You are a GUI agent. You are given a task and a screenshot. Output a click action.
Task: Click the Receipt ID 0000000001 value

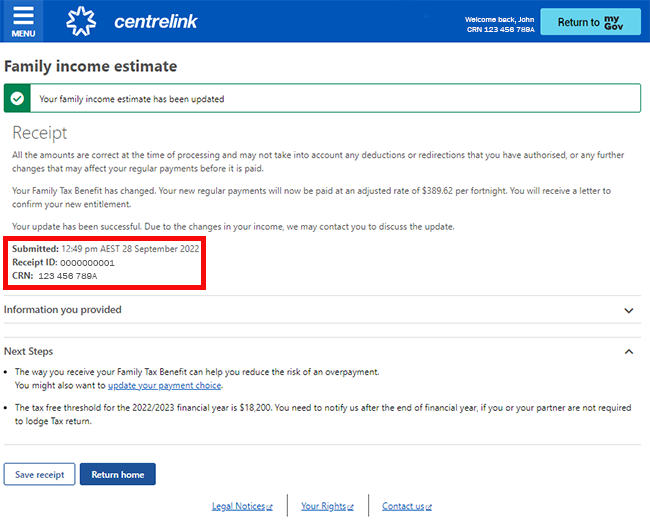(x=87, y=263)
